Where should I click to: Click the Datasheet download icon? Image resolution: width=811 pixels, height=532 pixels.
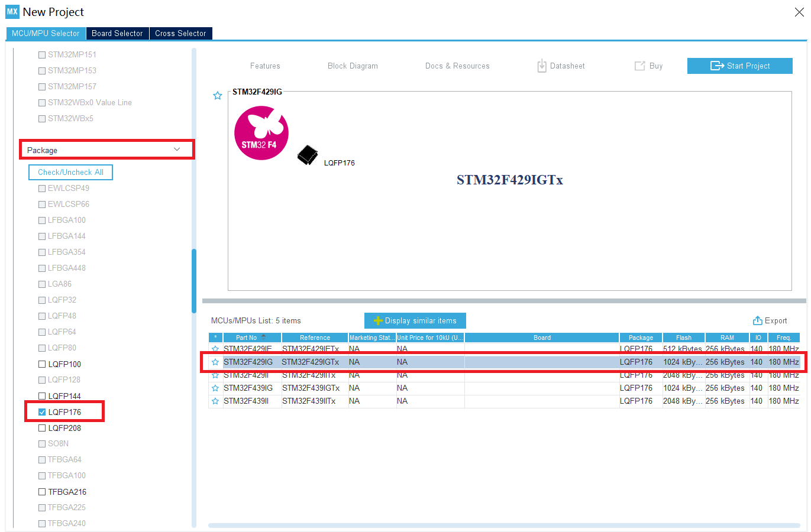[542, 66]
